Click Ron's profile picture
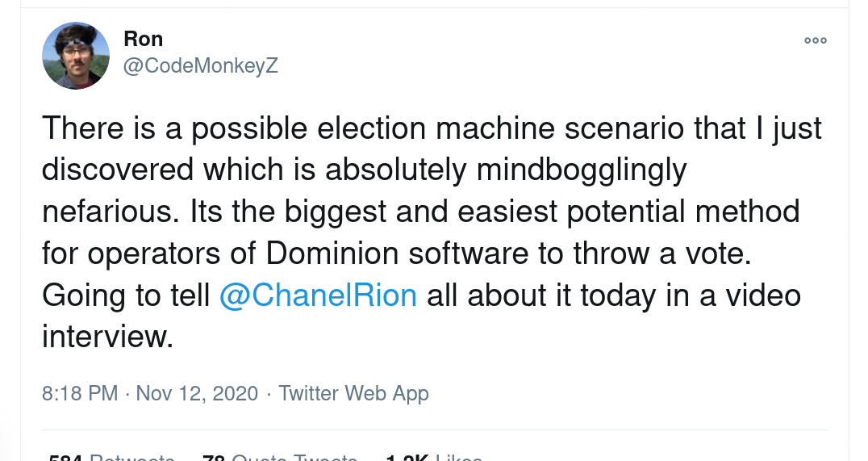This screenshot has width=868, height=461. click(76, 56)
